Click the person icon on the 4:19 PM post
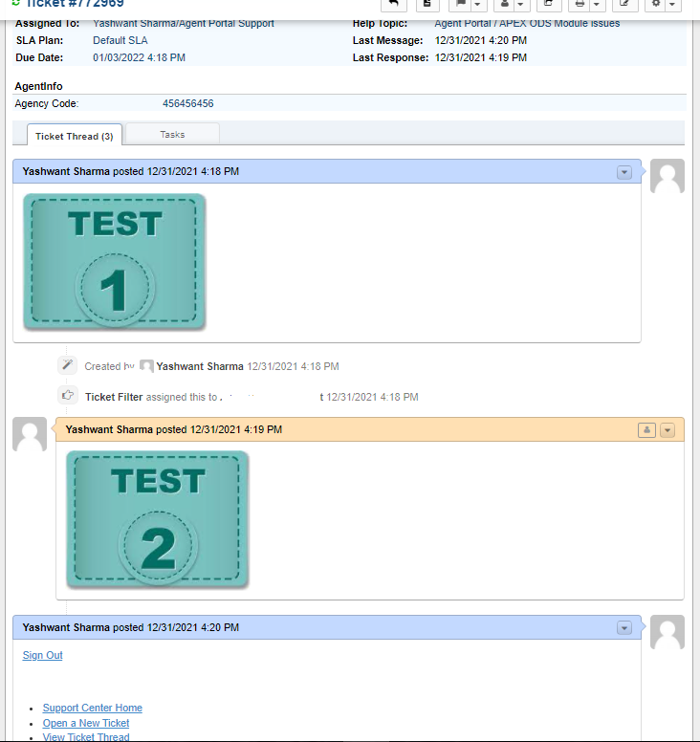This screenshot has height=742, width=700. pyautogui.click(x=646, y=430)
